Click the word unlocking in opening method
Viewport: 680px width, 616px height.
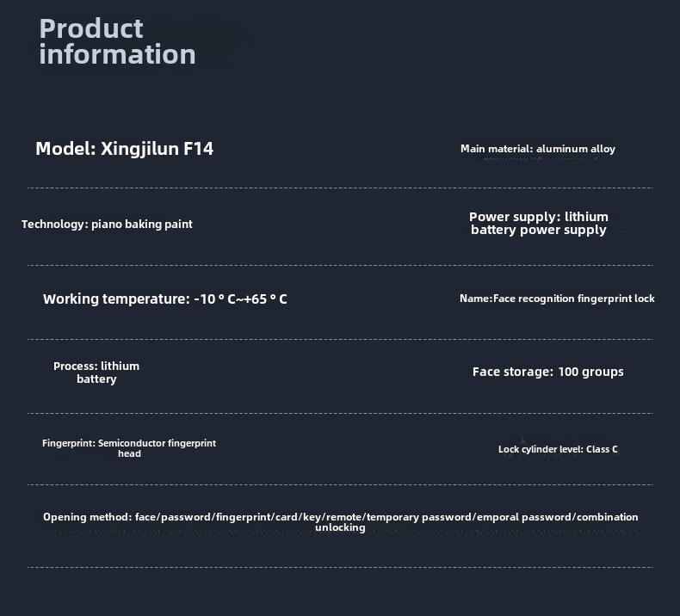coord(341,527)
